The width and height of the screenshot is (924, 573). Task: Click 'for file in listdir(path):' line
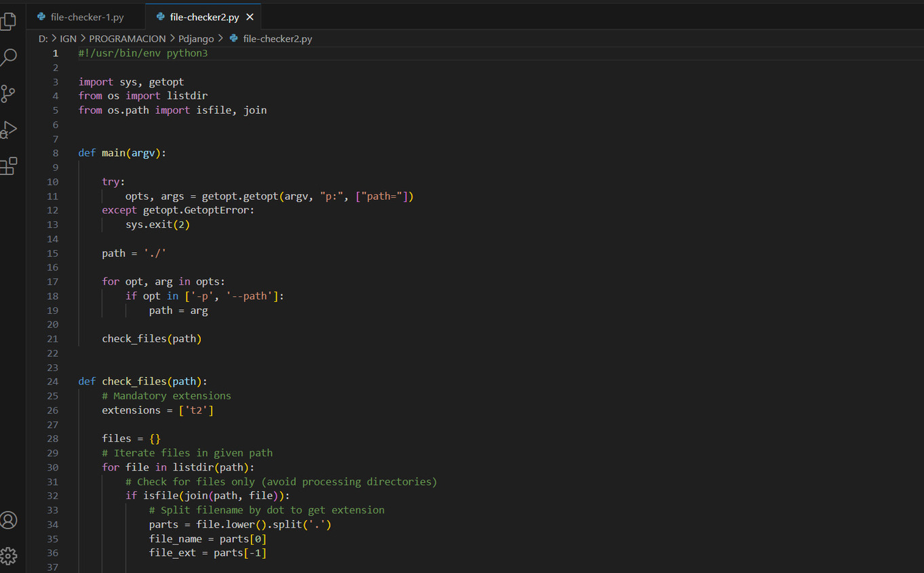pos(178,467)
